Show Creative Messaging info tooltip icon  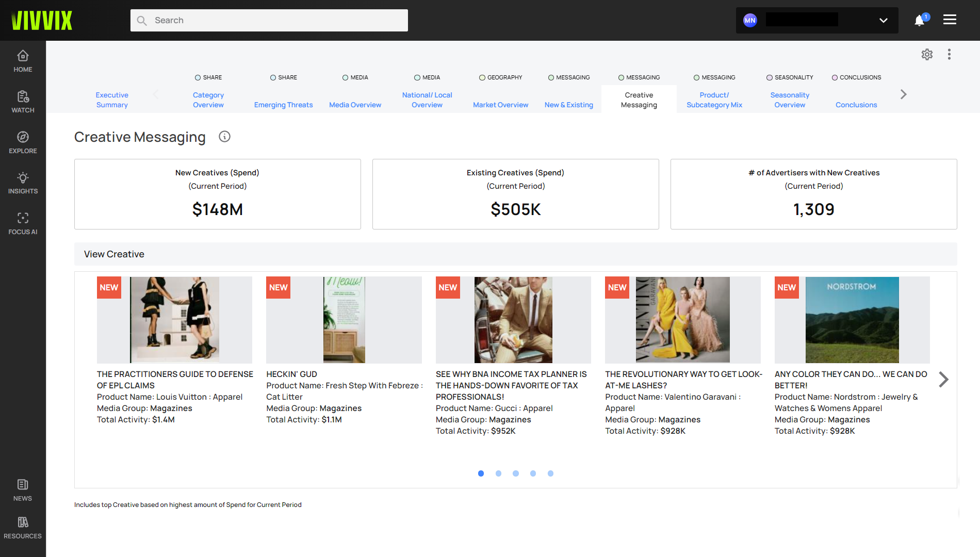224,137
